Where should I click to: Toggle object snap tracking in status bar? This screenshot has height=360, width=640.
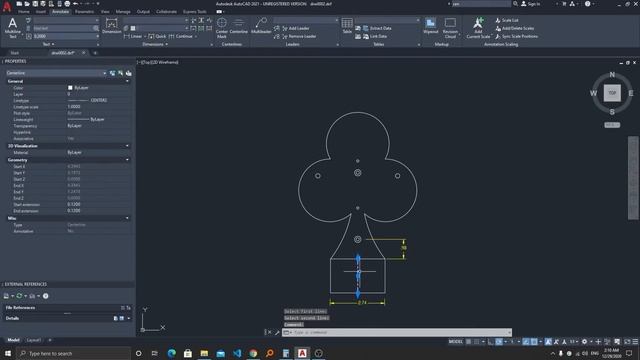[526, 342]
